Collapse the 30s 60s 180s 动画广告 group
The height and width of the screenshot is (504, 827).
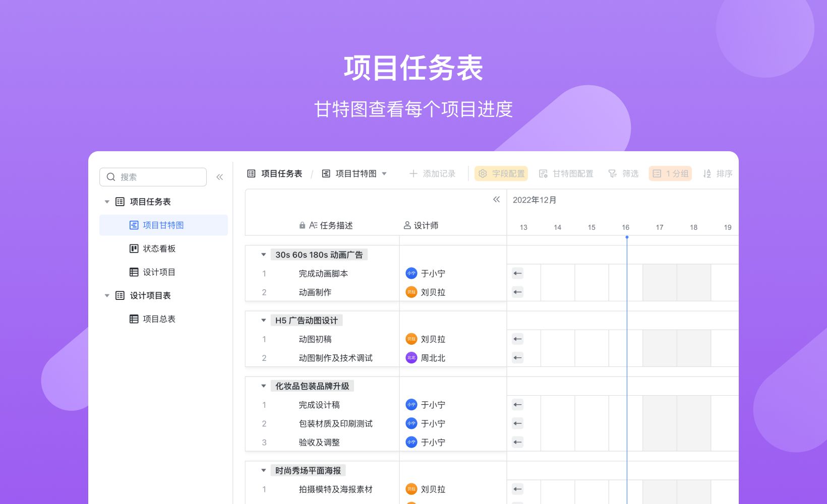click(263, 255)
